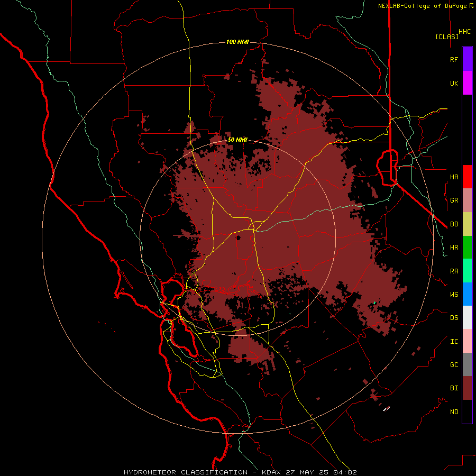Click the BD legend label
The image size is (476, 476).
[x=454, y=224]
